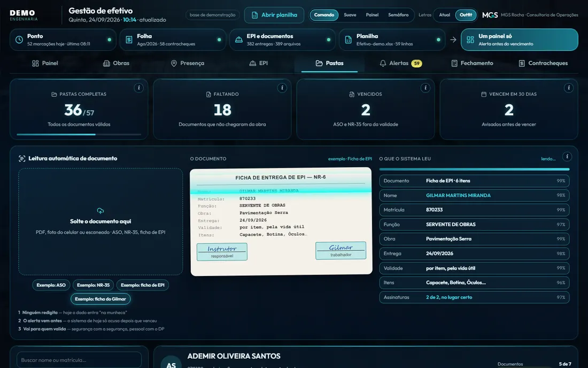Expand the Folha source card
Viewport: 588px width, 368px height.
(x=173, y=40)
